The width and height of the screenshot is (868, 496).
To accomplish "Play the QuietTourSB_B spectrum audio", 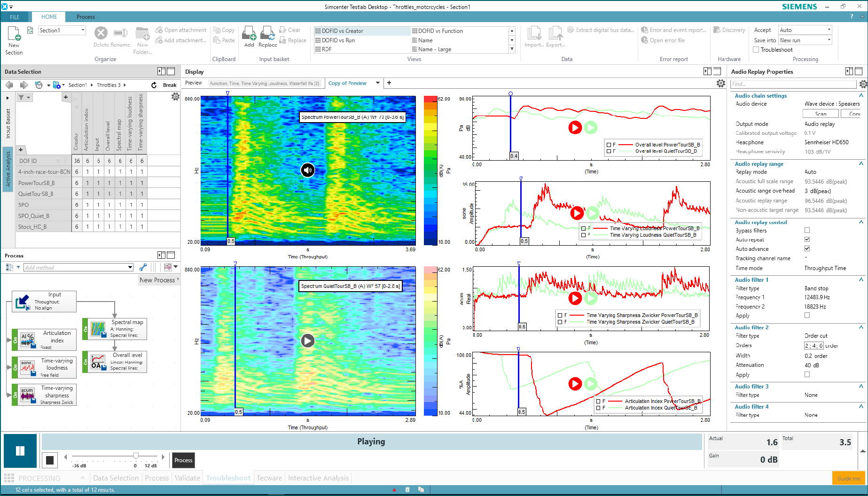I will click(307, 341).
